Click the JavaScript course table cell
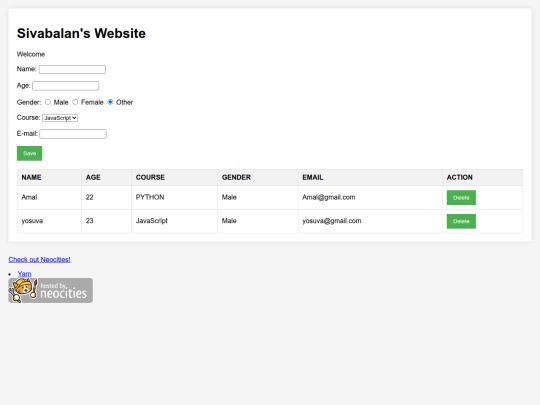 click(174, 221)
